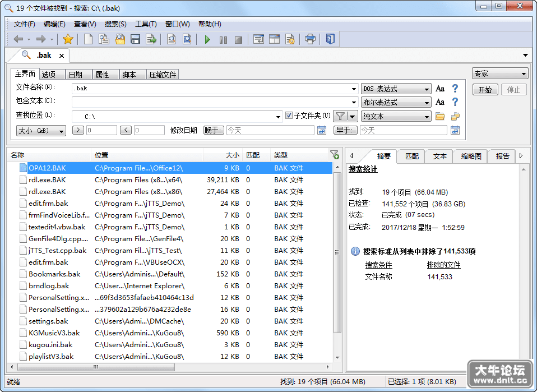Toggle Aa case match for containing text

440,102
